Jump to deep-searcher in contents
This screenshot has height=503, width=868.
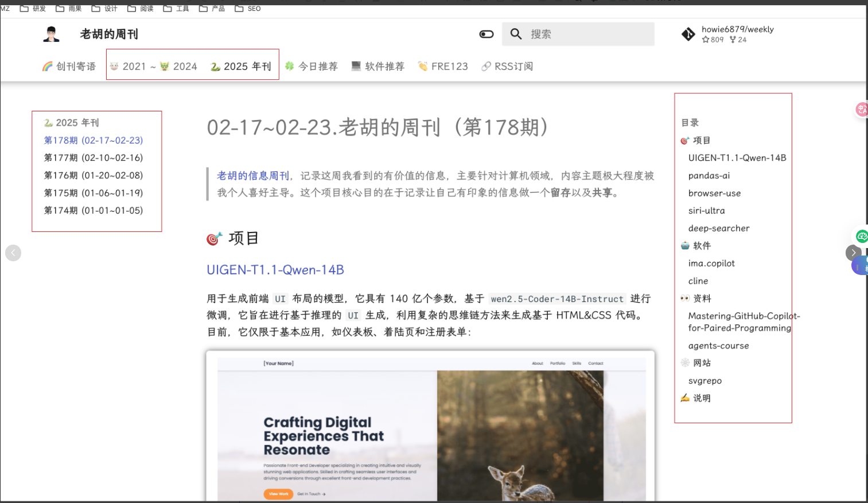[x=719, y=228]
